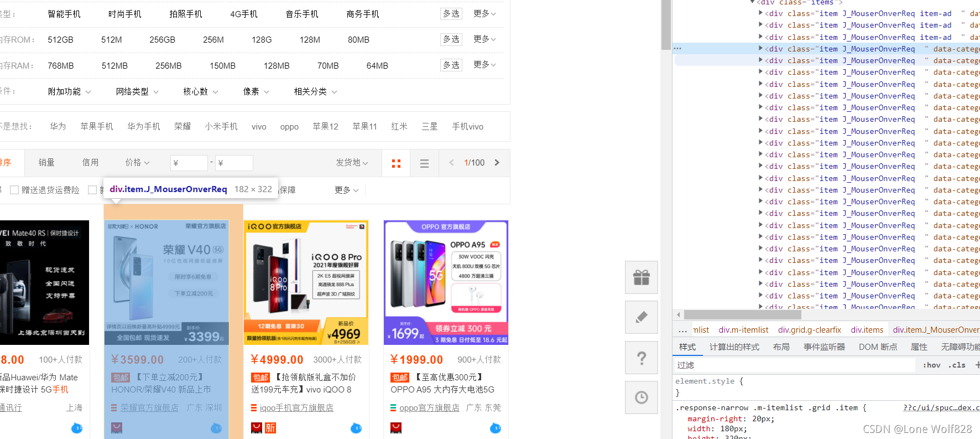
Task: Open iQOO 8 Pro product thumbnail
Action: pos(306,282)
